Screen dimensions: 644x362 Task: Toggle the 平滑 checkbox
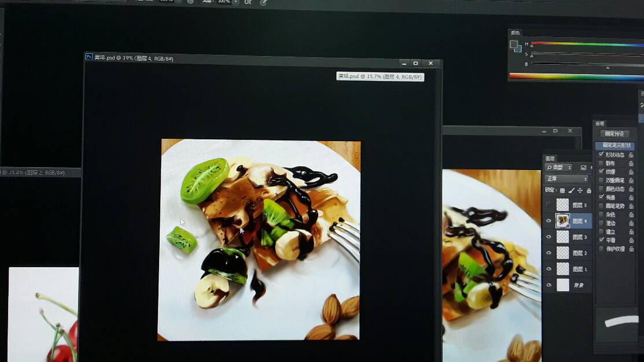point(601,239)
